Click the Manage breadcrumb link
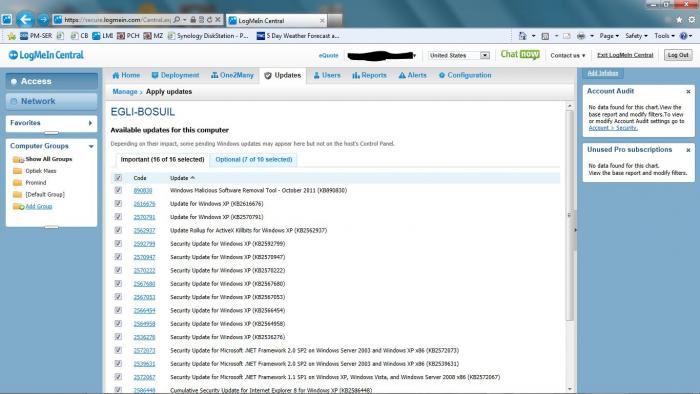 [x=125, y=92]
